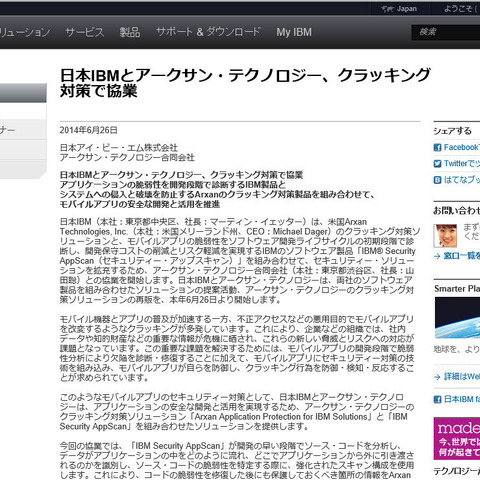This screenshot has height=480, width=480.
Task: Open the 製品 menu
Action: pyautogui.click(x=130, y=32)
